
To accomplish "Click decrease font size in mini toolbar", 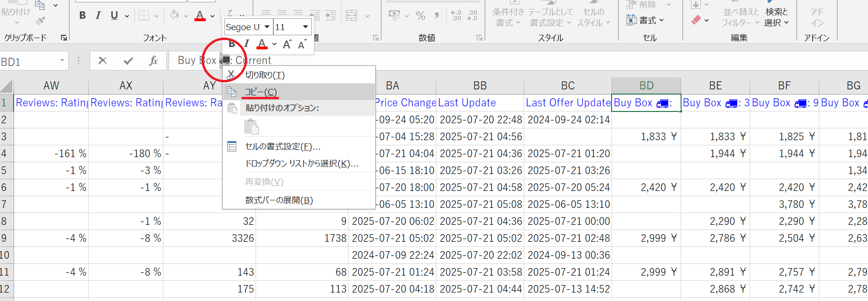I will click(x=302, y=45).
